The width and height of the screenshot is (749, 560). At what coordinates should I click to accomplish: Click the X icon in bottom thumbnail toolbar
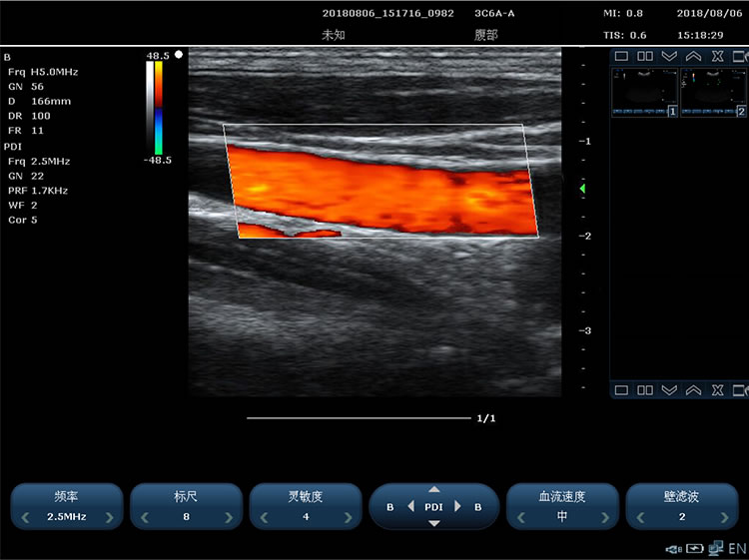pos(717,390)
